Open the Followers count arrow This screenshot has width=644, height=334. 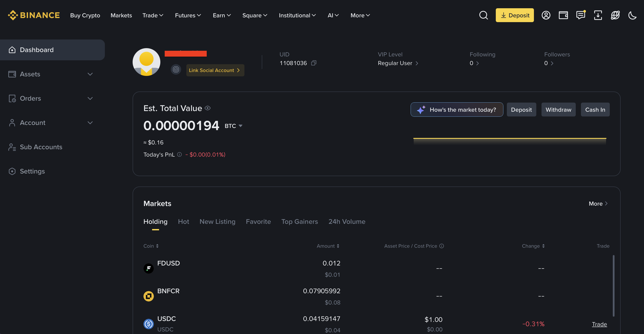click(552, 63)
